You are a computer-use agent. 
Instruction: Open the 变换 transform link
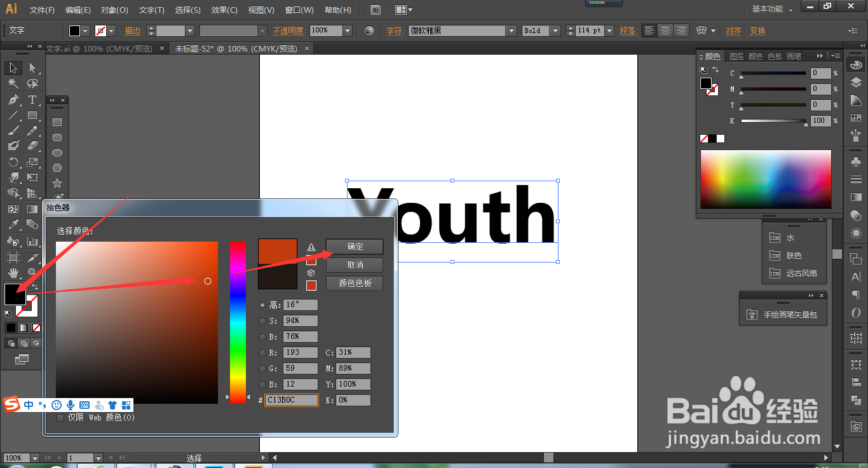click(757, 31)
